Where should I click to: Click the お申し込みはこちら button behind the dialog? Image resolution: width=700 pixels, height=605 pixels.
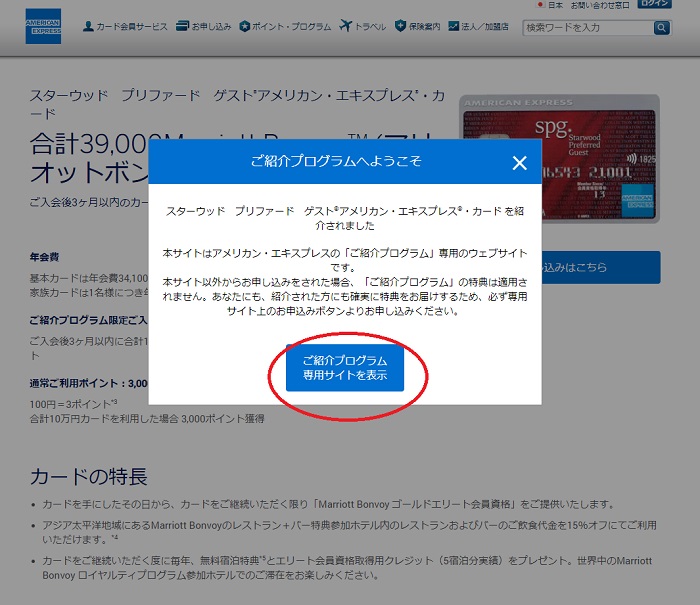point(601,267)
